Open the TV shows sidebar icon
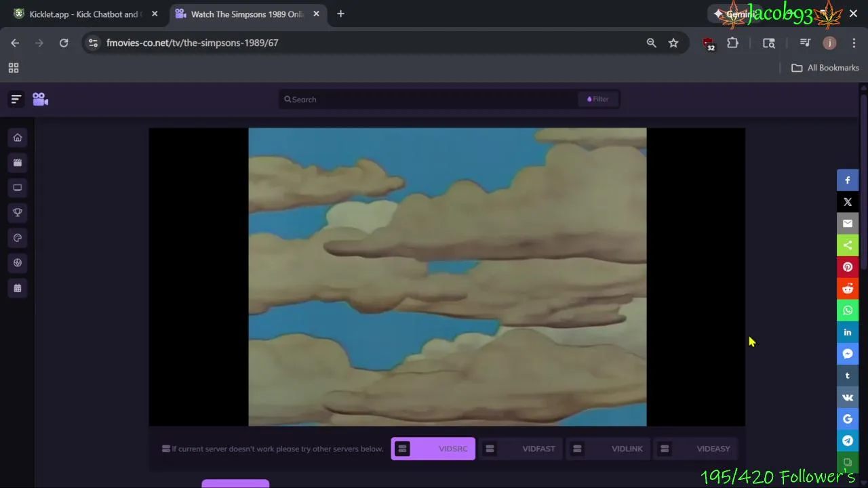The height and width of the screenshot is (488, 868). pyautogui.click(x=18, y=188)
